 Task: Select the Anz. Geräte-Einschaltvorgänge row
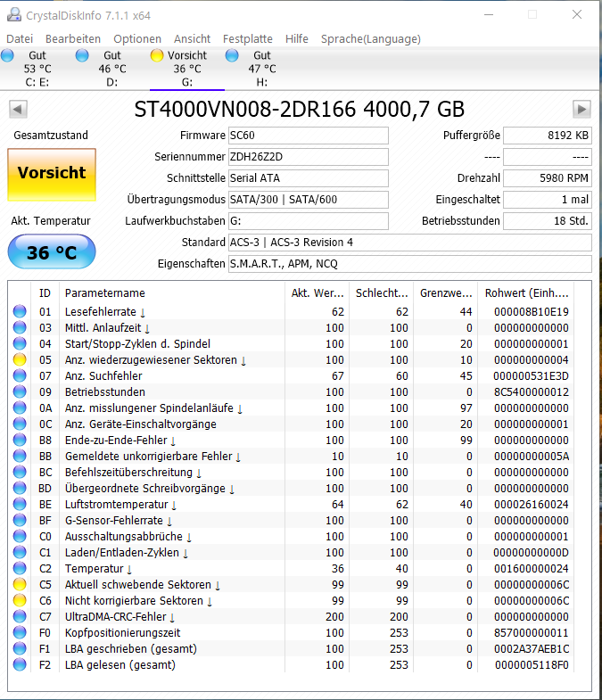point(293,424)
